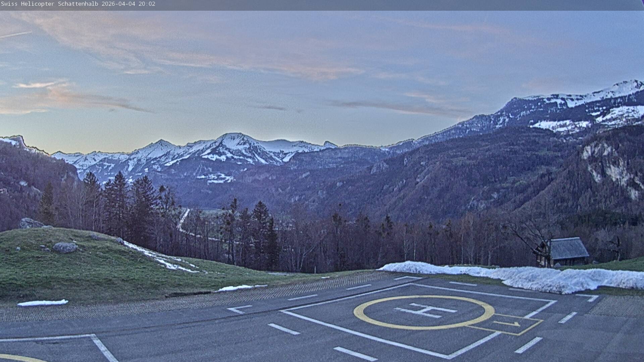The image size is (644, 362).
Task: Click the 'Swiss Helicopter Schattenhalb' caption text
Action: (50, 4)
